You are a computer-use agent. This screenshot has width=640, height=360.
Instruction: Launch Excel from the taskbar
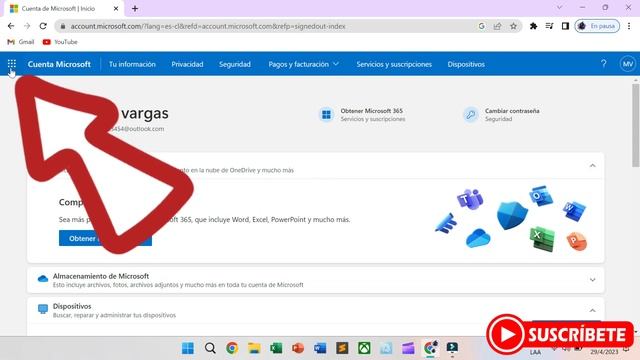coord(276,348)
